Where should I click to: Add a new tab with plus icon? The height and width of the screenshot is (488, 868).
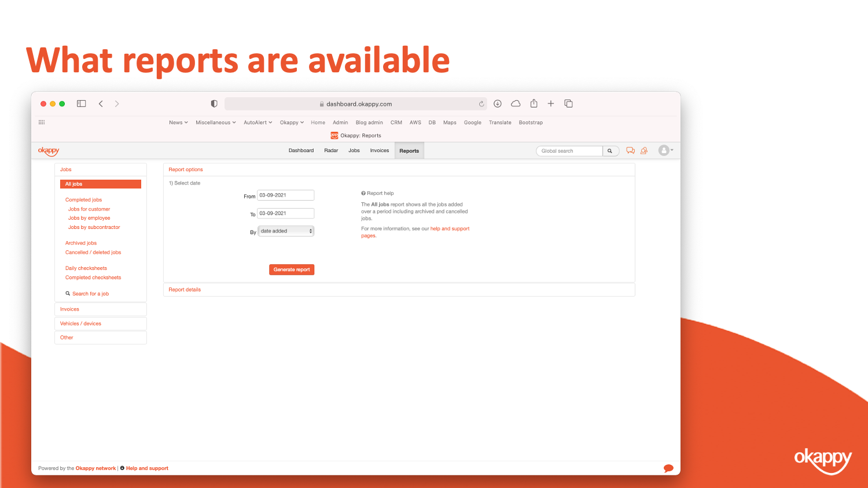(551, 103)
